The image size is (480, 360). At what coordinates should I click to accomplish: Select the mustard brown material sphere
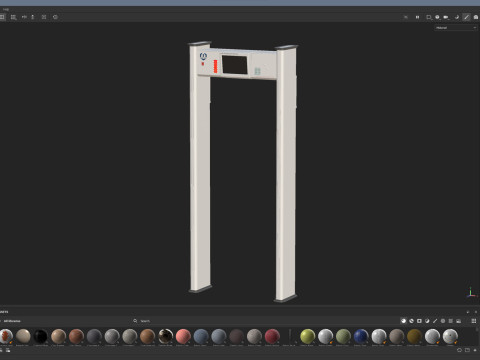[415, 336]
